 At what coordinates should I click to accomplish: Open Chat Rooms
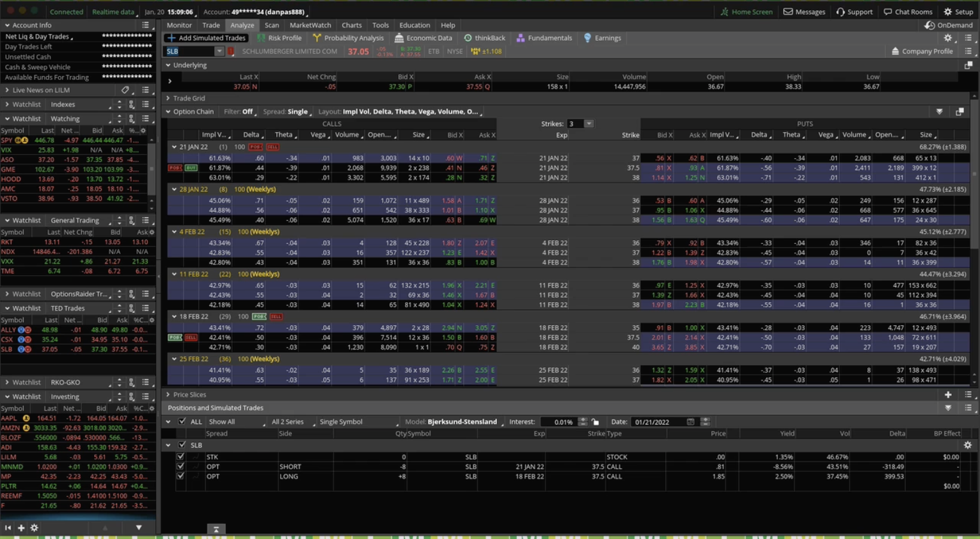[x=908, y=12]
